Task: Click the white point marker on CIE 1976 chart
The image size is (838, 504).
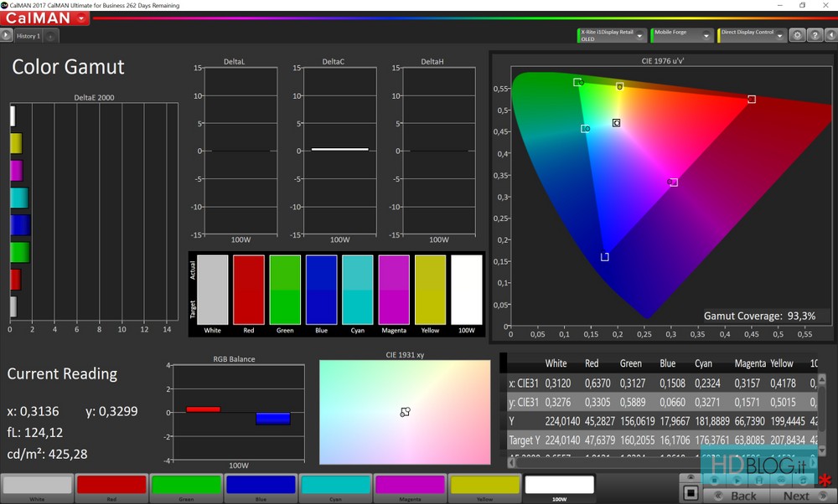Action: 616,123
